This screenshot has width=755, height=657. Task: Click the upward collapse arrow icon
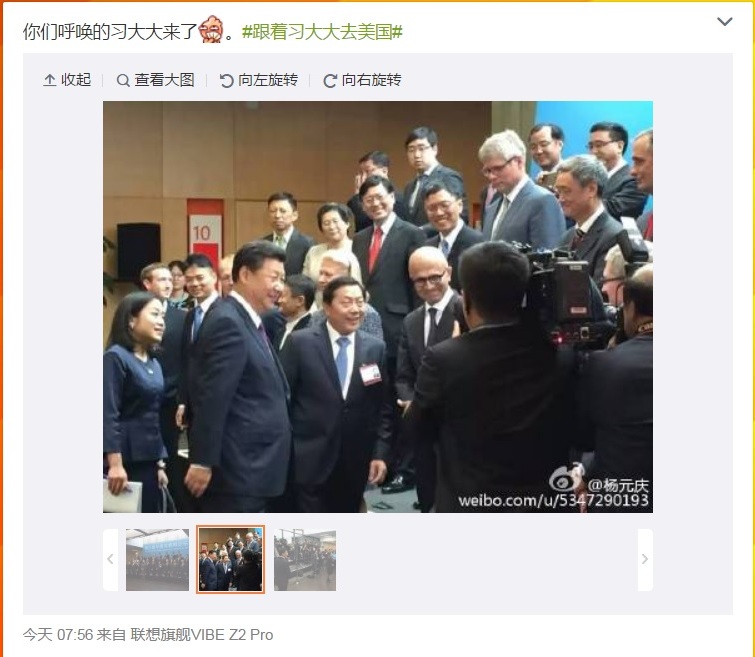[50, 80]
